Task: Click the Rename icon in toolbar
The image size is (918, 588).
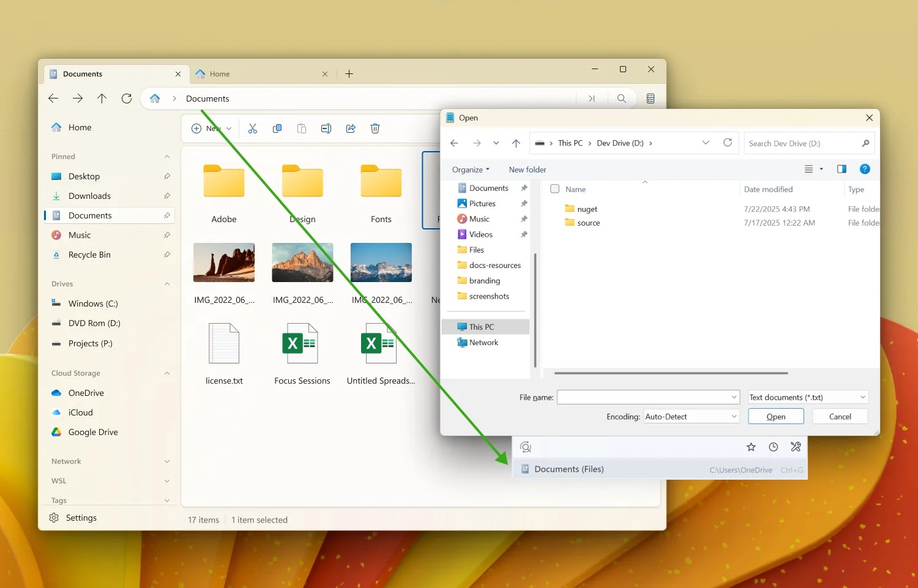Action: [x=326, y=128]
